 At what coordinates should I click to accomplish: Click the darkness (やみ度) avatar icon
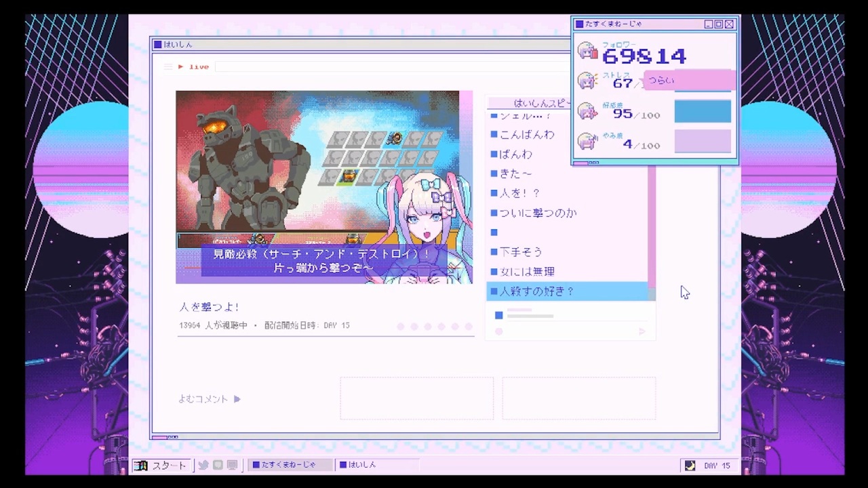click(587, 141)
